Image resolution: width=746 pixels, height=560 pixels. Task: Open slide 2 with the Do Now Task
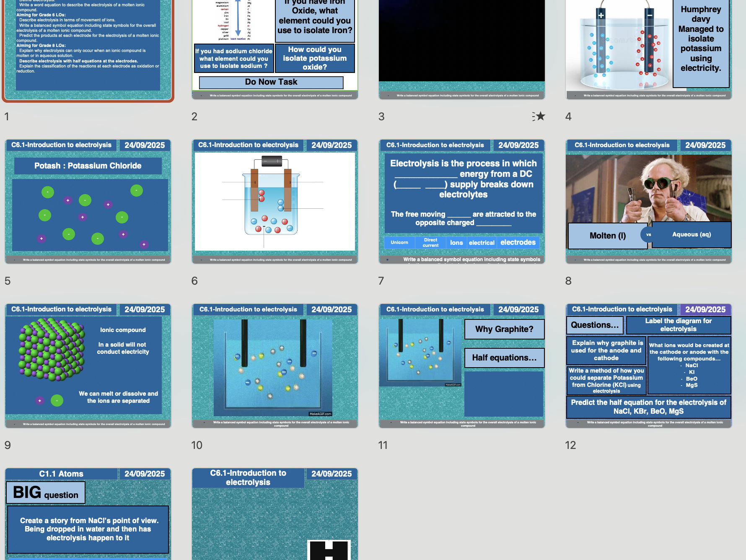click(275, 46)
